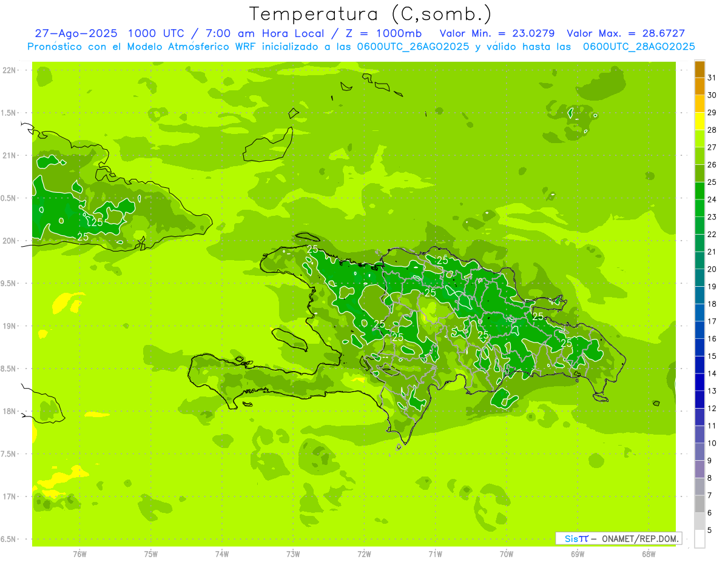Click Valor Max. = 28.6727

(x=626, y=33)
